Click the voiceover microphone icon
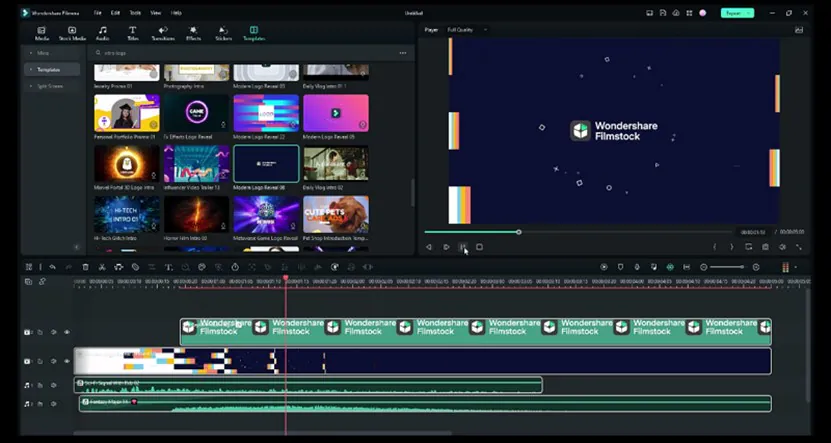This screenshot has width=831, height=443. click(637, 267)
